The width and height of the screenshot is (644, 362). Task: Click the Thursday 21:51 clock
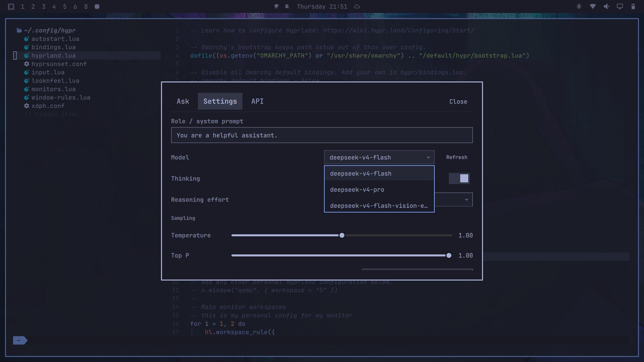pos(322,6)
